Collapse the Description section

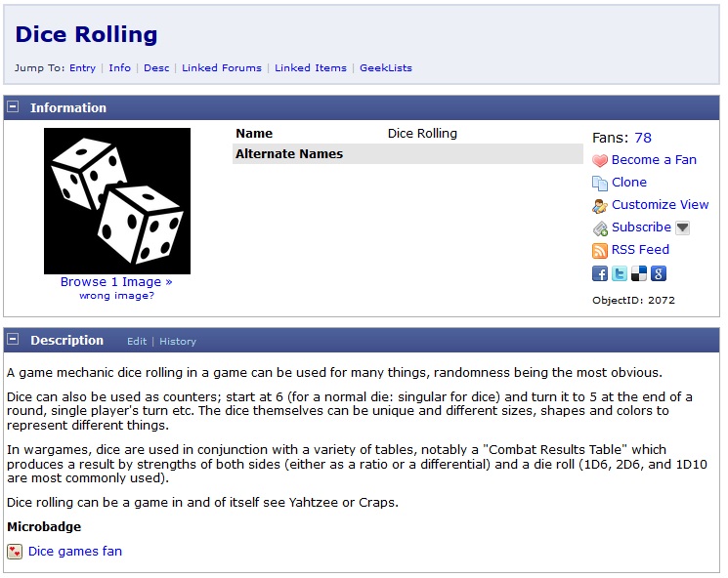click(x=13, y=339)
